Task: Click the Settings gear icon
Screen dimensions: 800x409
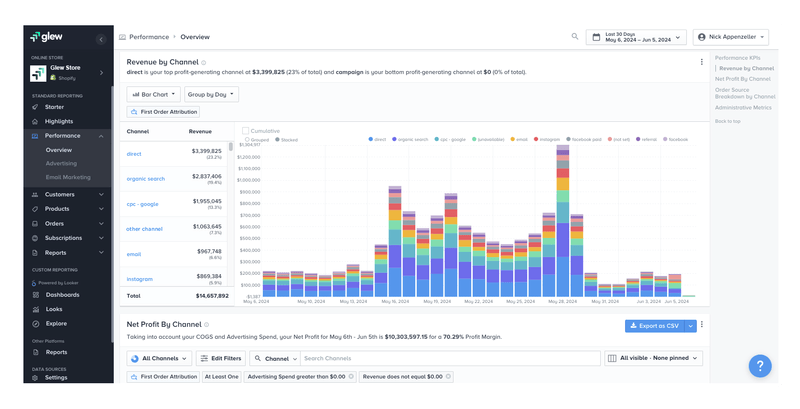Action: (35, 378)
